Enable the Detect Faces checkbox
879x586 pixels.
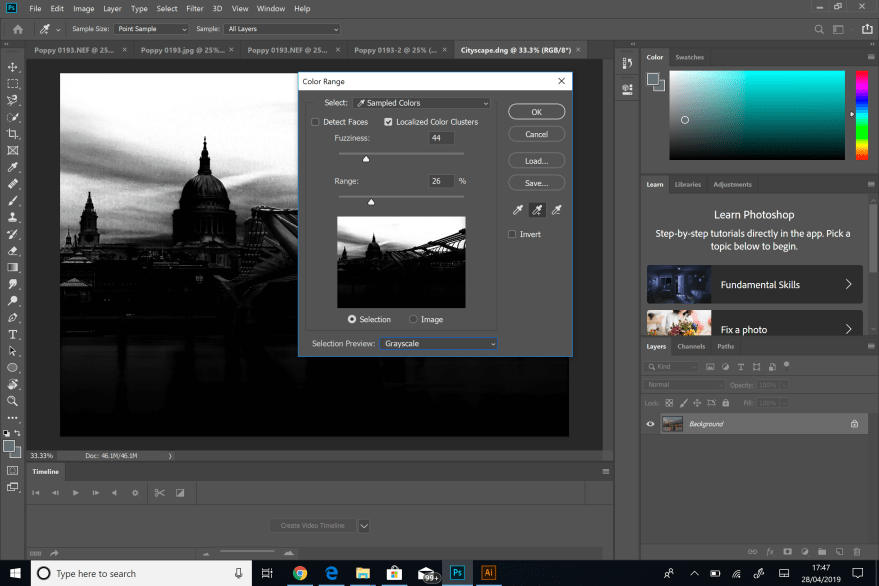[316, 121]
